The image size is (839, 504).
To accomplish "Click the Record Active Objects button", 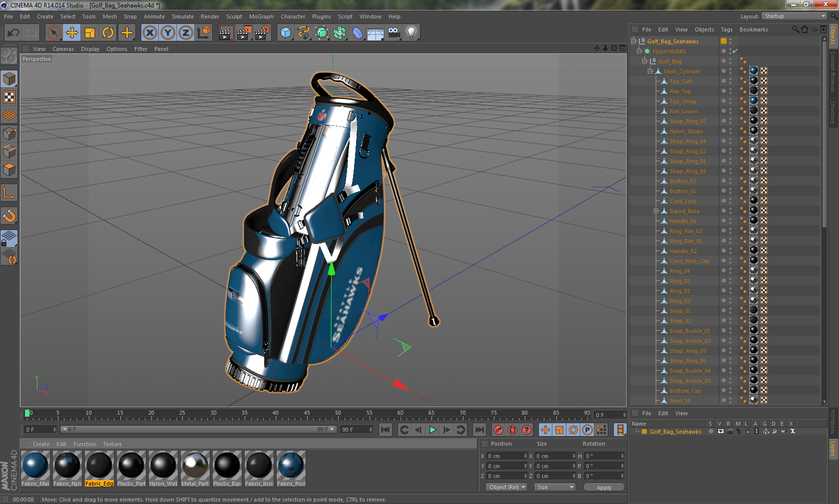I will click(498, 430).
